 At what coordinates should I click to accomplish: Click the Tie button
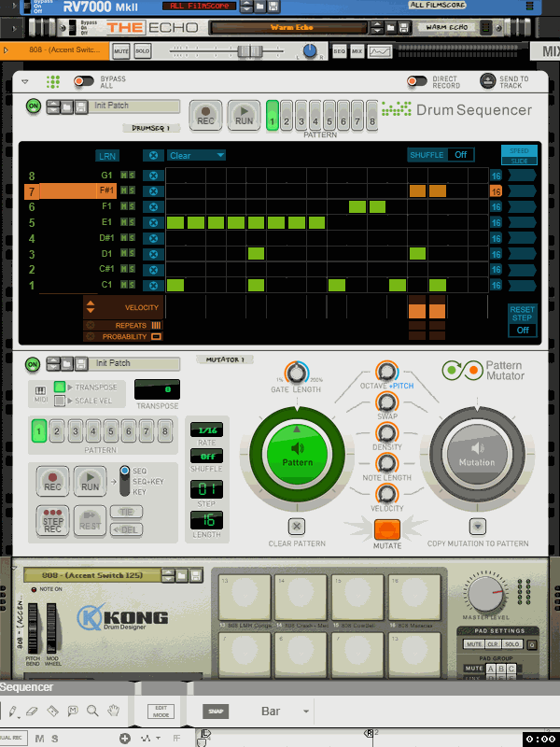point(127,512)
